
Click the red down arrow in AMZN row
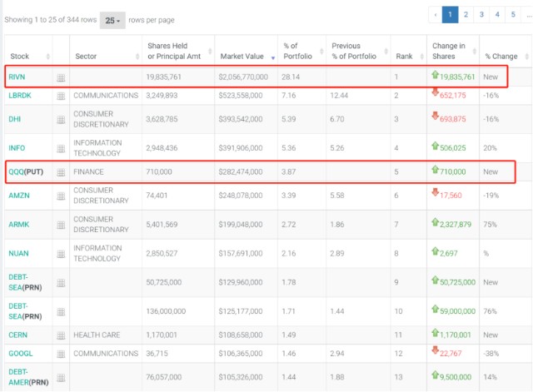[x=435, y=192]
